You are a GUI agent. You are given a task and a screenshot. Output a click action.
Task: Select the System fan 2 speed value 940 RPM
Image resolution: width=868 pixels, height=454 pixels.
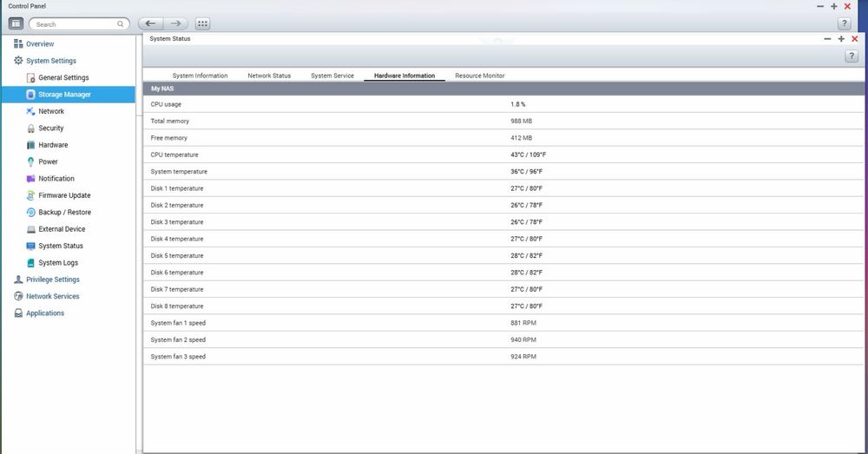(523, 340)
